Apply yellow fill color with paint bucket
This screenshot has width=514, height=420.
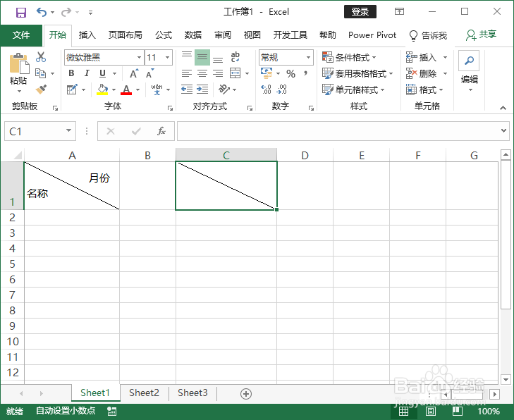pos(102,89)
